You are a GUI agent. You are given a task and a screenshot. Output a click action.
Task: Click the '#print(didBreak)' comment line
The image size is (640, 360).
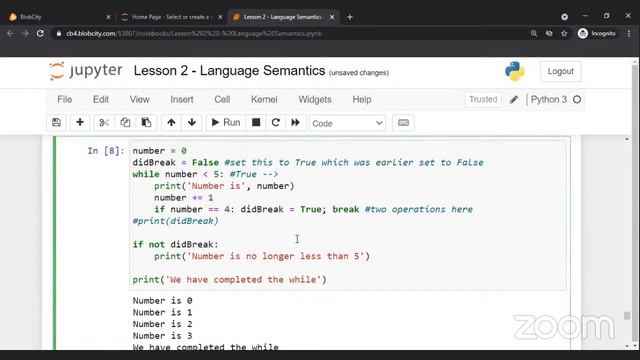point(176,221)
